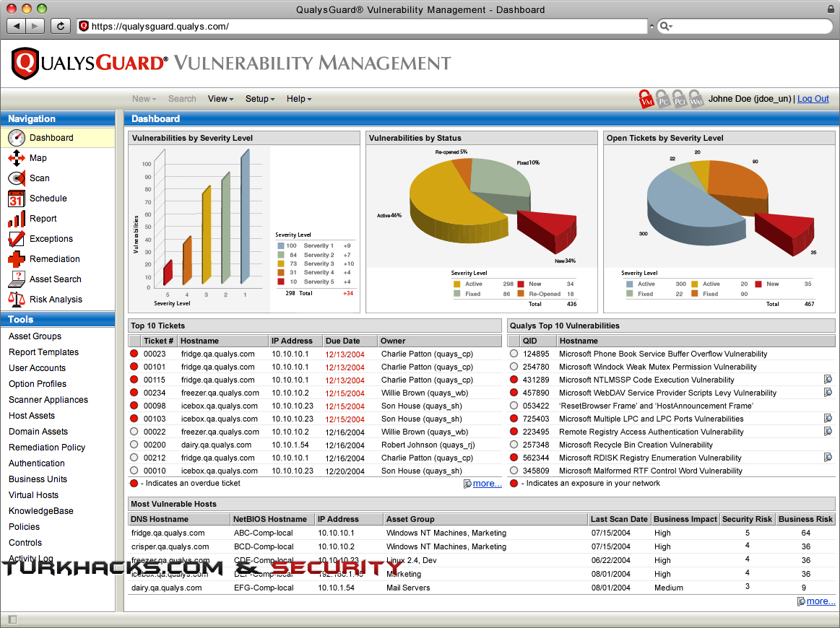Open User Accounts link
Viewport: 840px width, 628px height.
(37, 368)
